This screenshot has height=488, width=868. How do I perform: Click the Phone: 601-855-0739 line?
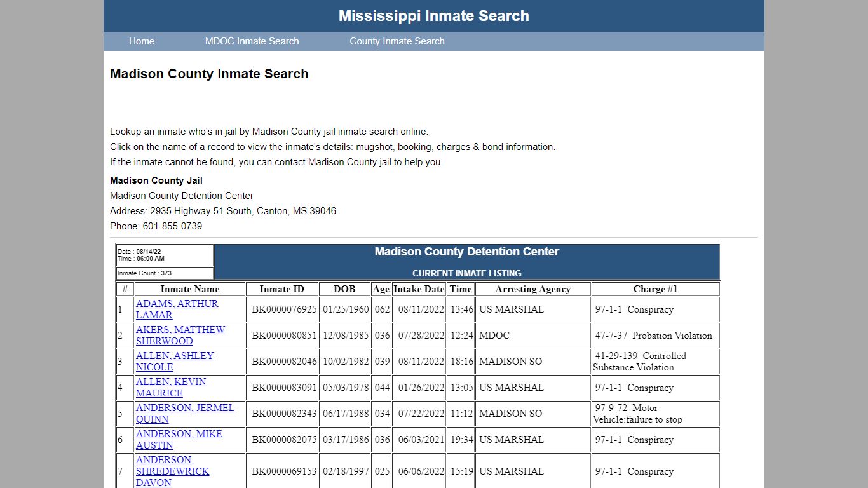[x=156, y=226]
